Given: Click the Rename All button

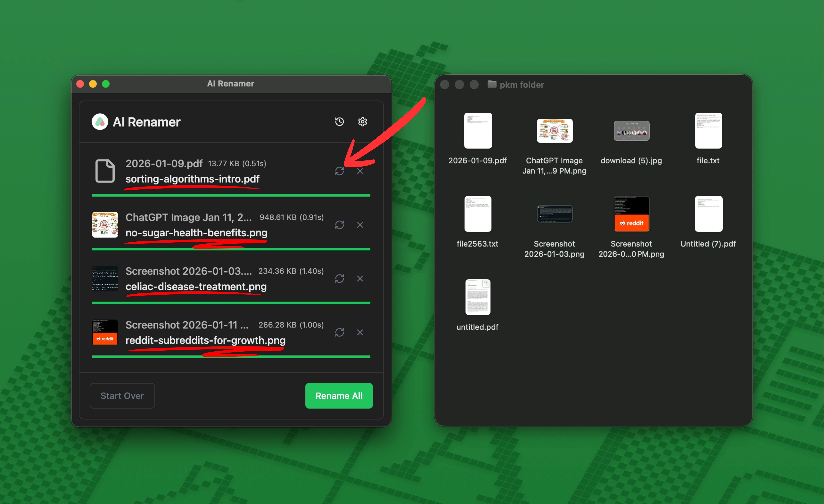Looking at the screenshot, I should pos(339,396).
